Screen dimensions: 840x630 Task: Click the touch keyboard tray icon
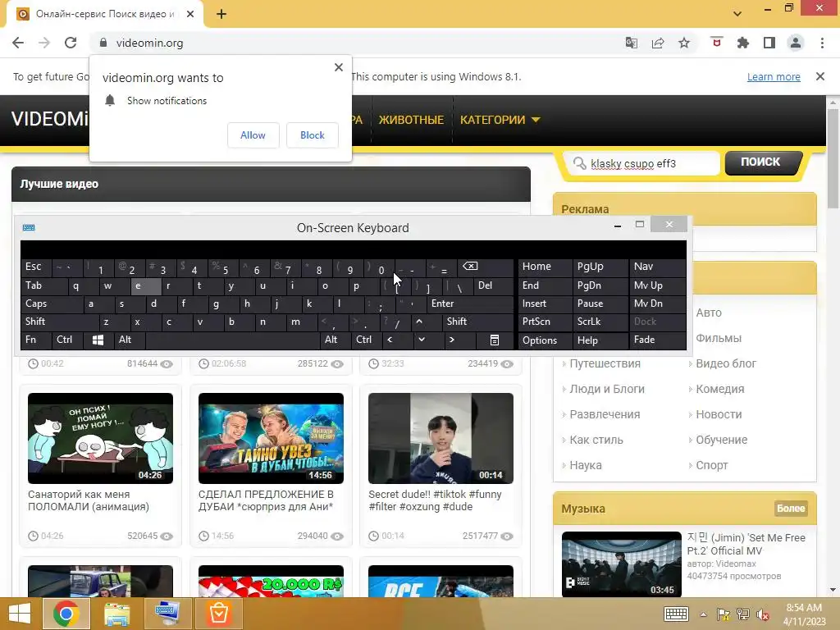[x=676, y=614]
